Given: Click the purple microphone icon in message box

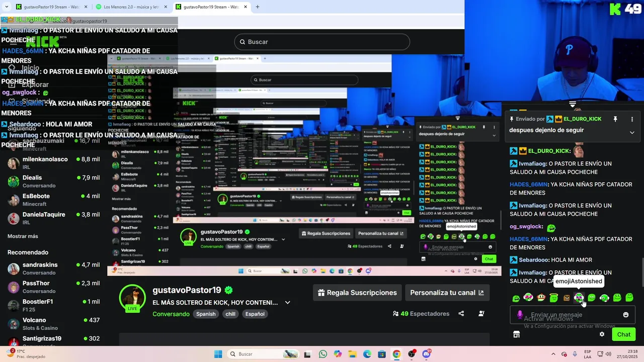Looking at the screenshot, I should tap(520, 315).
